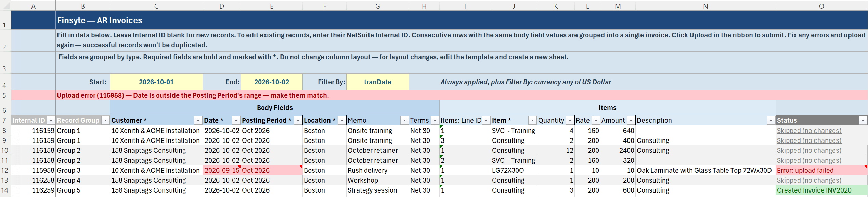This screenshot has width=868, height=197.
Task: Select column A header
Action: [x=33, y=6]
